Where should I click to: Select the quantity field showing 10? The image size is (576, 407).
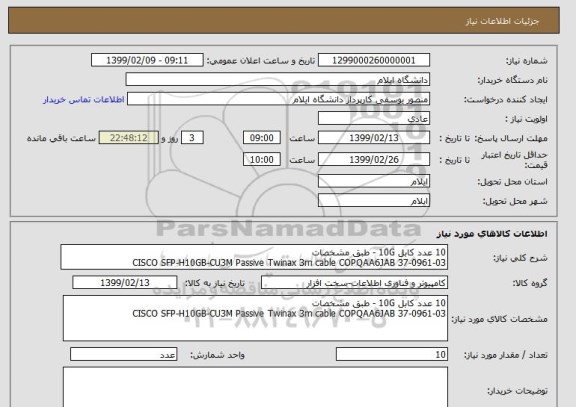click(x=392, y=354)
